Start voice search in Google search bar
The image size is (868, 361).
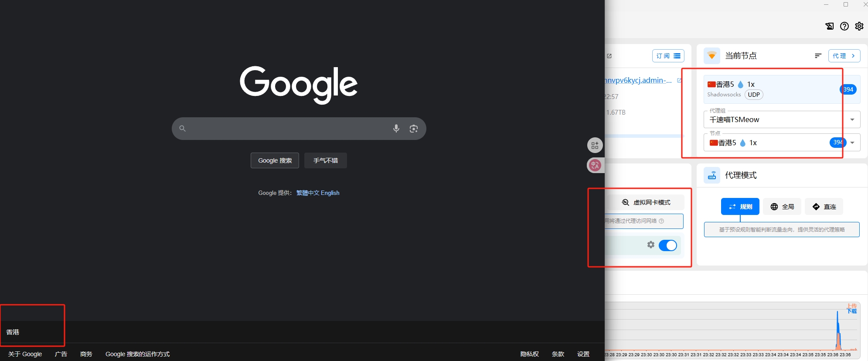(x=396, y=129)
